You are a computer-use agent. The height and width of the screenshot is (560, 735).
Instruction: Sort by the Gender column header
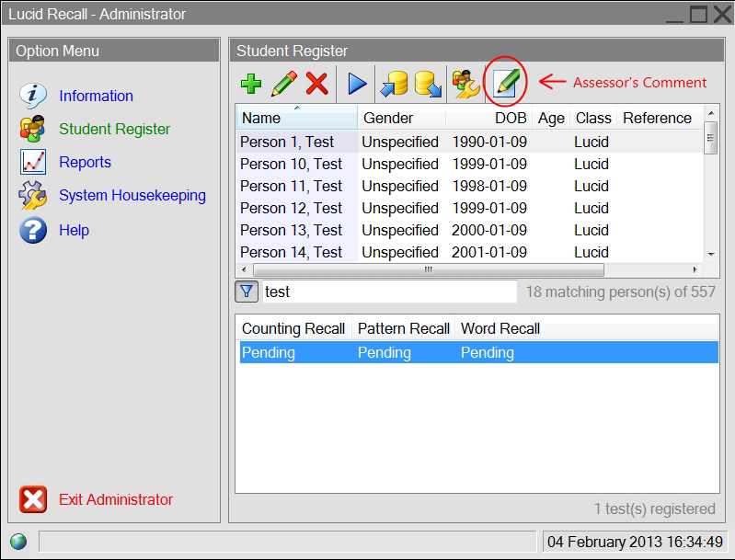point(401,118)
